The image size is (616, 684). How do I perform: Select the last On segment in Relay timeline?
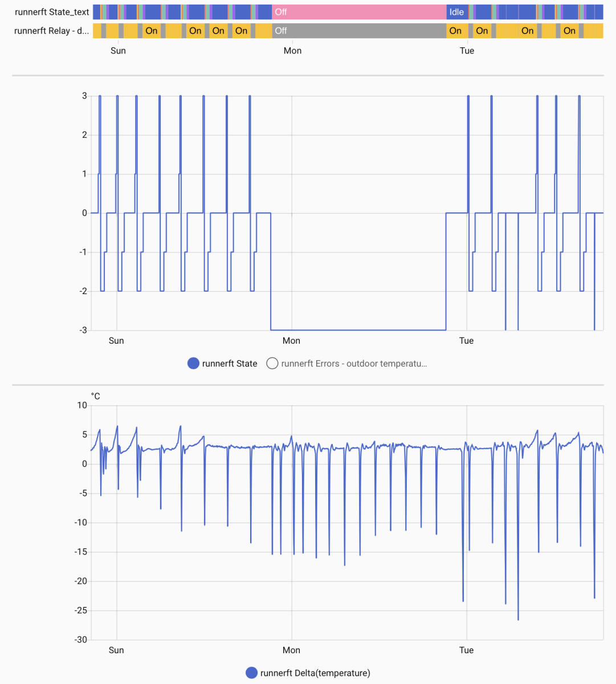pos(569,31)
